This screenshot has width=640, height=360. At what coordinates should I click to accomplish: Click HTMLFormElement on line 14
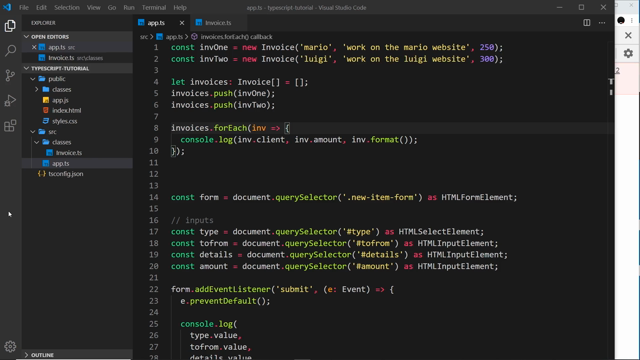[x=477, y=198]
